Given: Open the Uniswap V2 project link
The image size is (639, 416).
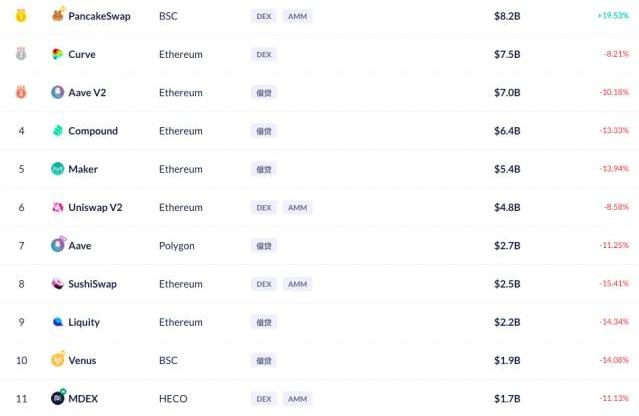Looking at the screenshot, I should (97, 207).
